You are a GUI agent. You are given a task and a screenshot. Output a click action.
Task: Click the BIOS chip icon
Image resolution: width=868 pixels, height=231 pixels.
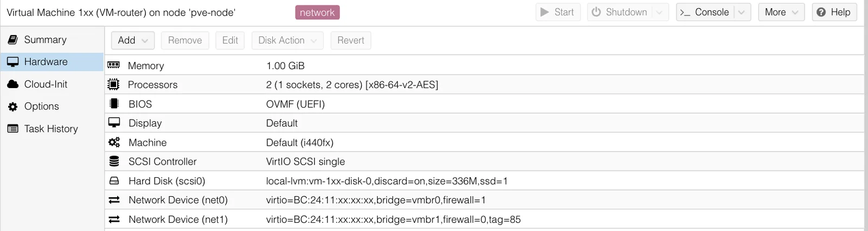[x=114, y=104]
